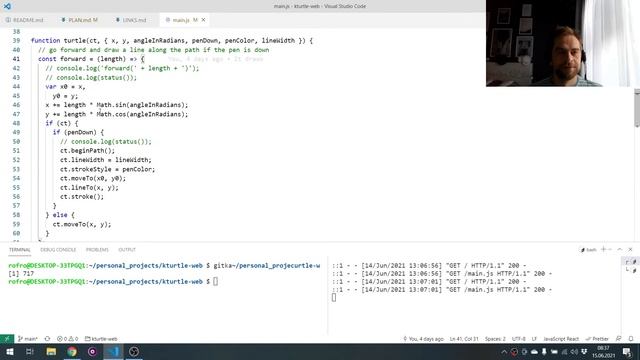Click the network tray icon
Screen dimensions: 640x360
pyautogui.click(x=564, y=351)
